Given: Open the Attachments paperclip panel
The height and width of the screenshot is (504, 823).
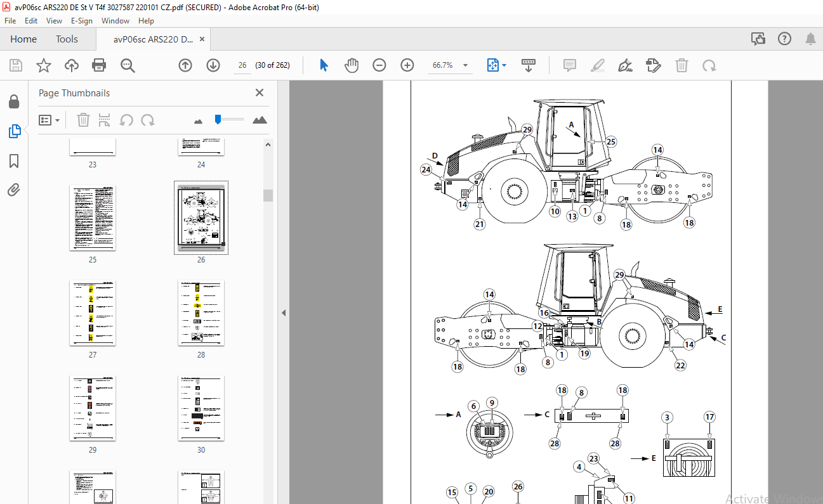Looking at the screenshot, I should click(x=14, y=190).
